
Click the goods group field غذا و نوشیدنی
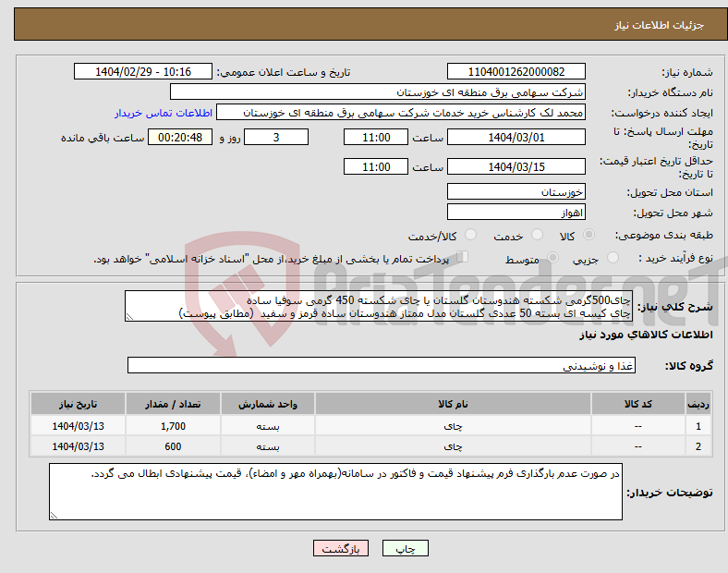382,365
